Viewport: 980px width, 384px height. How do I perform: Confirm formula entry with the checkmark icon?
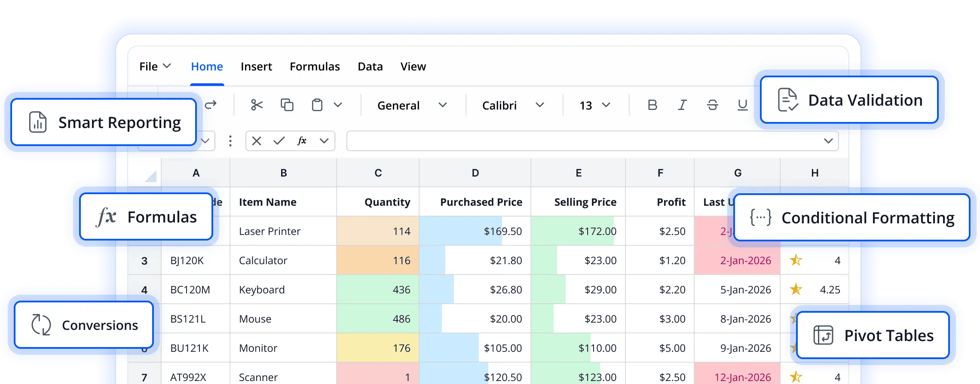tap(279, 141)
